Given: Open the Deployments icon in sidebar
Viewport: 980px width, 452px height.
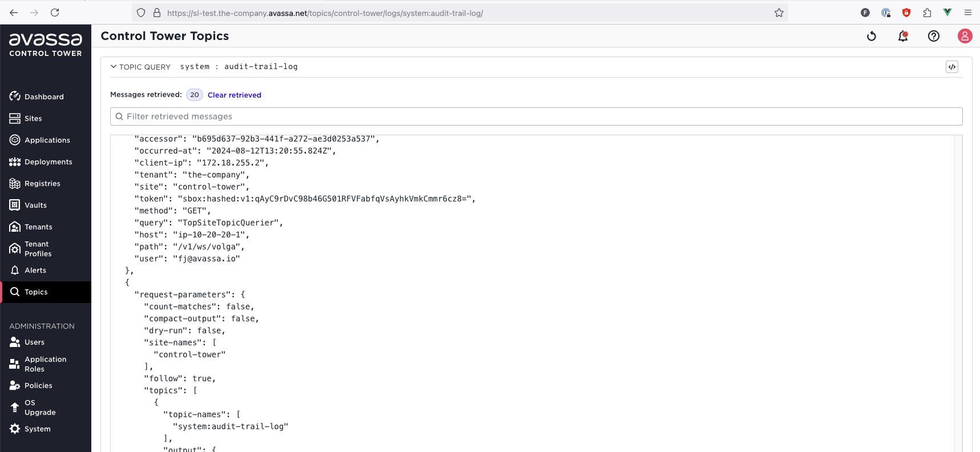Looking at the screenshot, I should click(x=15, y=162).
